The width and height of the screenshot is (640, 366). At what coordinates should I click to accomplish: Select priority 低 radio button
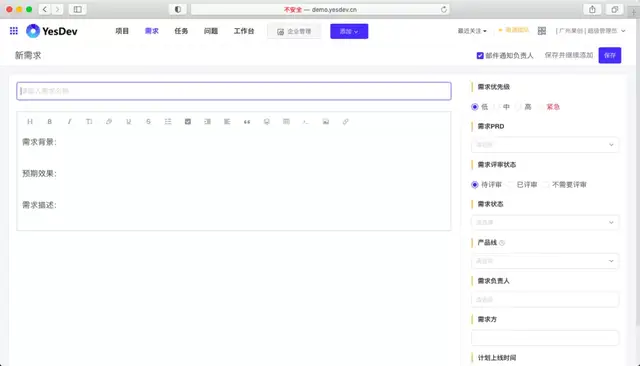475,107
